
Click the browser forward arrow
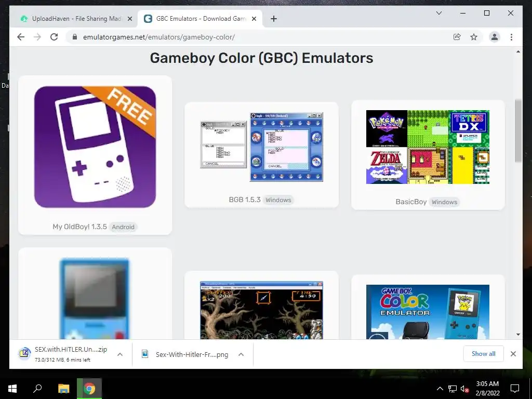tap(37, 37)
